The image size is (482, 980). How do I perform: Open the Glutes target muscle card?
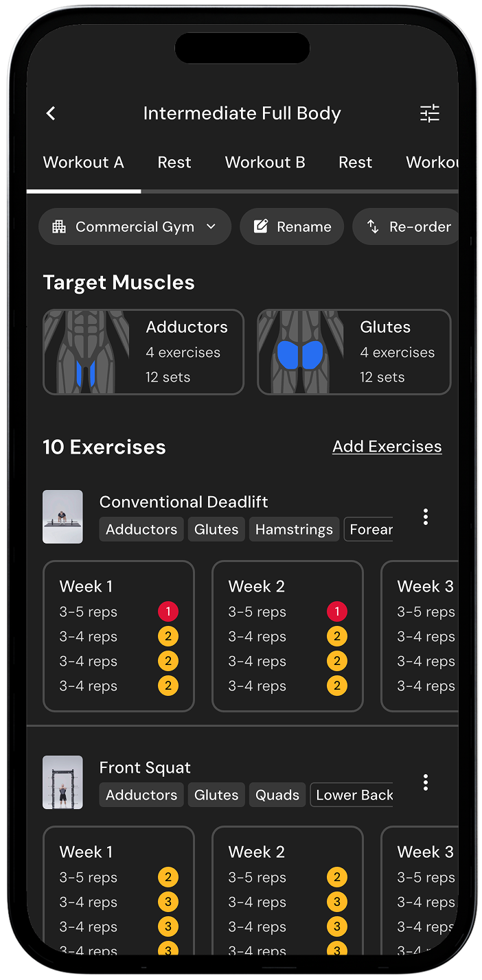(x=354, y=352)
